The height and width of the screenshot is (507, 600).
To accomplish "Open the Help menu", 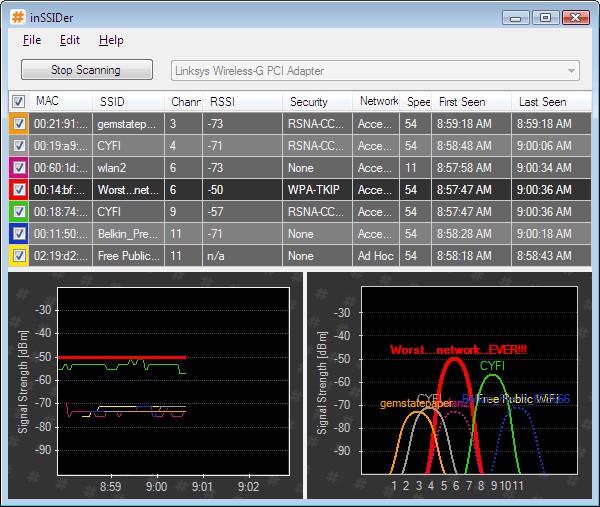I will [111, 40].
